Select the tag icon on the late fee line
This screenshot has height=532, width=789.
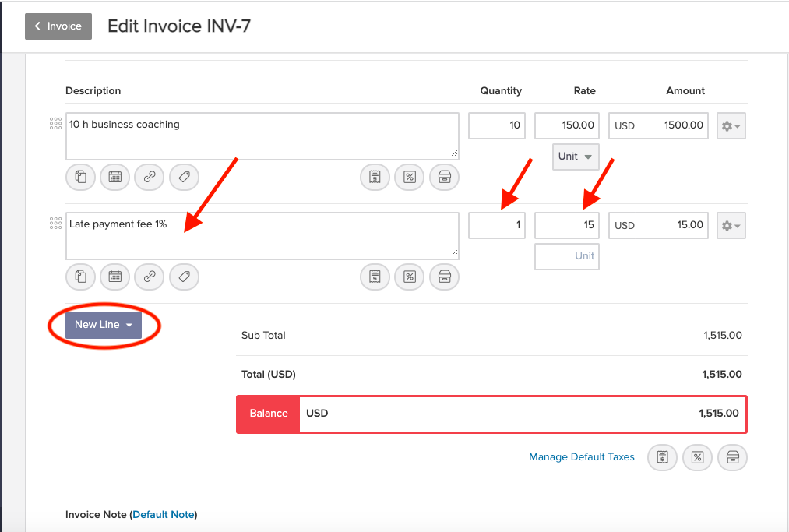(184, 277)
